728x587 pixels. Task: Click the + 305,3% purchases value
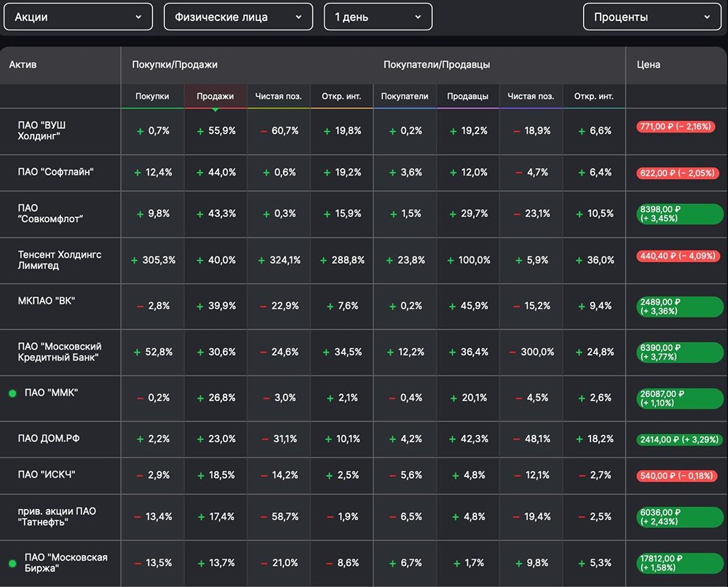tap(153, 260)
